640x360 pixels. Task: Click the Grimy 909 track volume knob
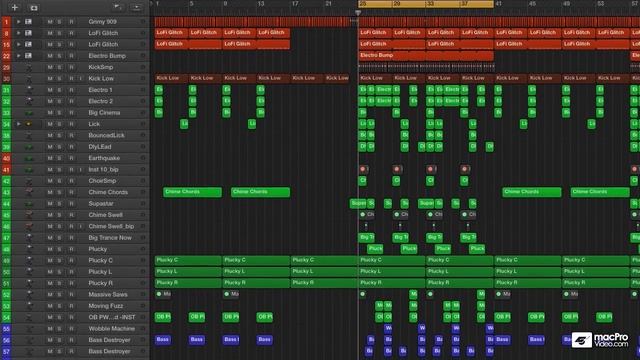143,21
